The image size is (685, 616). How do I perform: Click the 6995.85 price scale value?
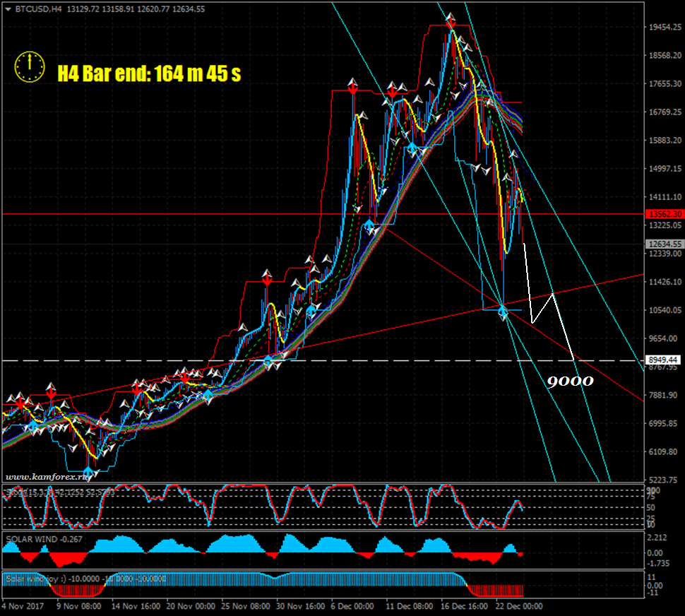coord(663,423)
